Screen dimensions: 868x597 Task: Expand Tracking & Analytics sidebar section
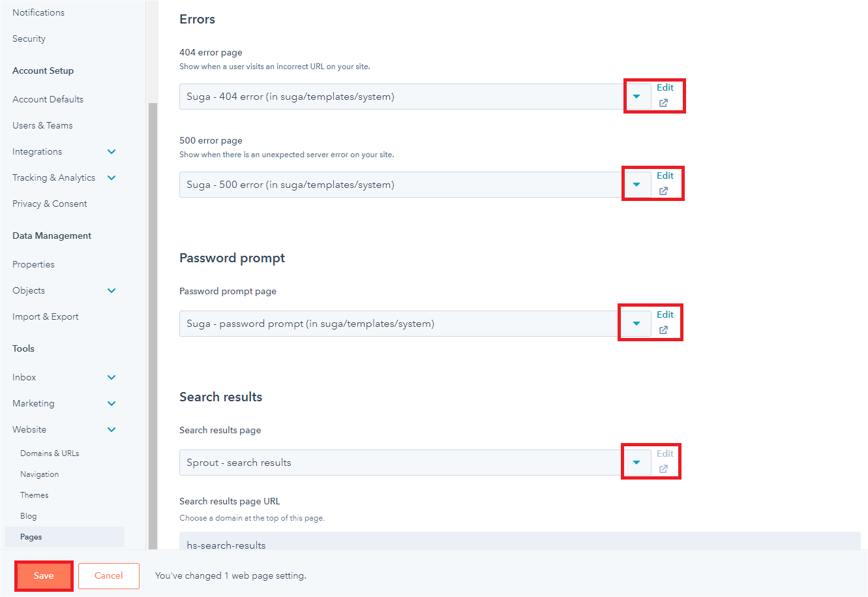[112, 178]
